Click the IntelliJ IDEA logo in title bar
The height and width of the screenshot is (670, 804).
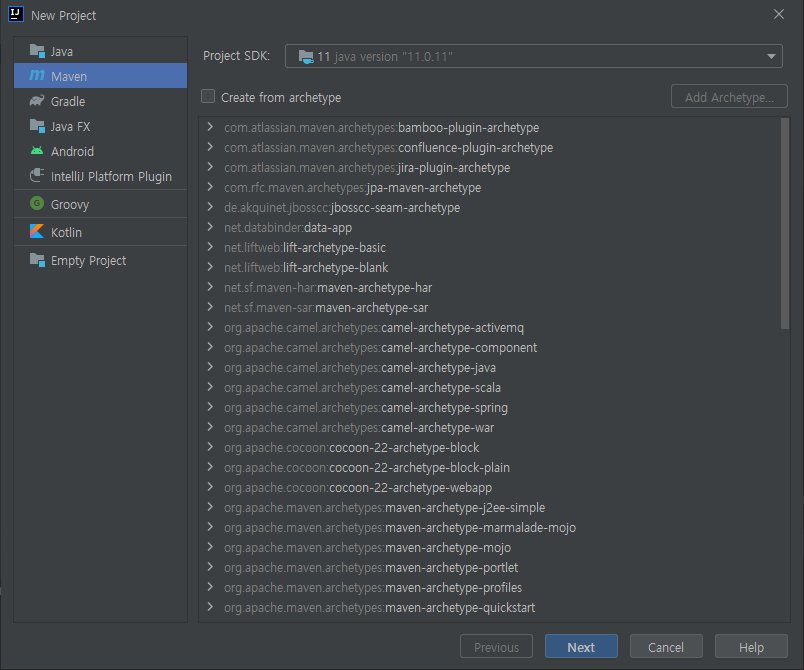pyautogui.click(x=16, y=14)
